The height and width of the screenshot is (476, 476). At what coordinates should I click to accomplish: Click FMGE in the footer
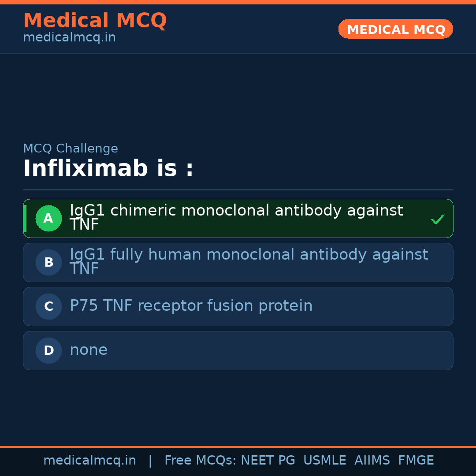click(x=416, y=461)
